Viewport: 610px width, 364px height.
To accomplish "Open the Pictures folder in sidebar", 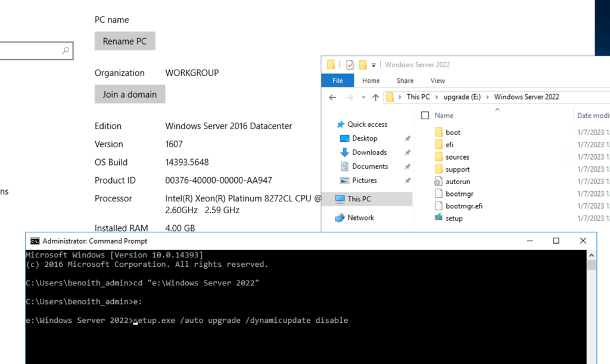I will coord(363,180).
